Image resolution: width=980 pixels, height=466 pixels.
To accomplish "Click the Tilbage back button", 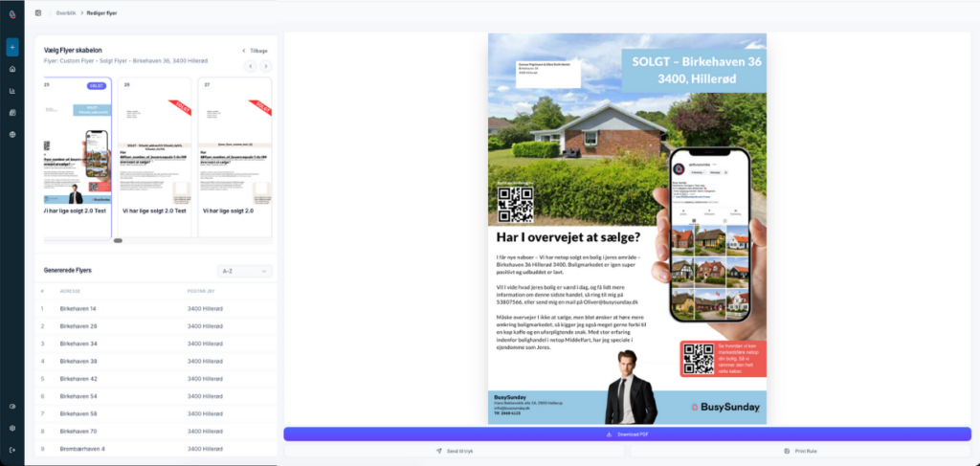I will 256,50.
